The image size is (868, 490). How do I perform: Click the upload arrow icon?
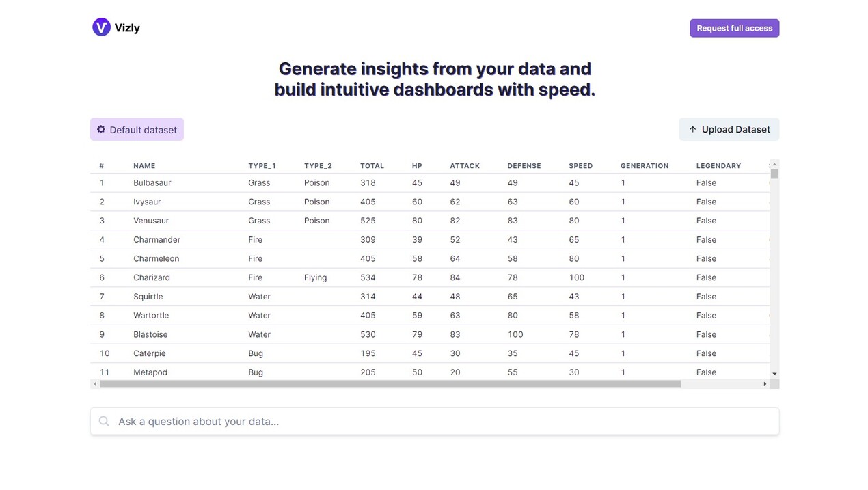[x=692, y=129]
